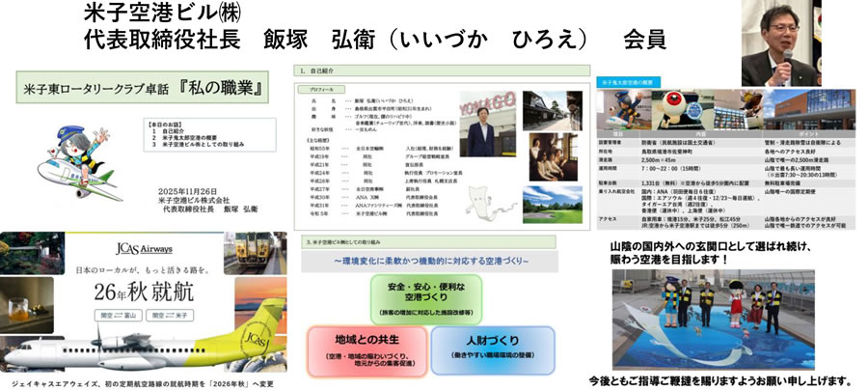Viewport: 868px width, 390px height.
Task: Click the portrait photo of the speaker
Action: (802, 43)
